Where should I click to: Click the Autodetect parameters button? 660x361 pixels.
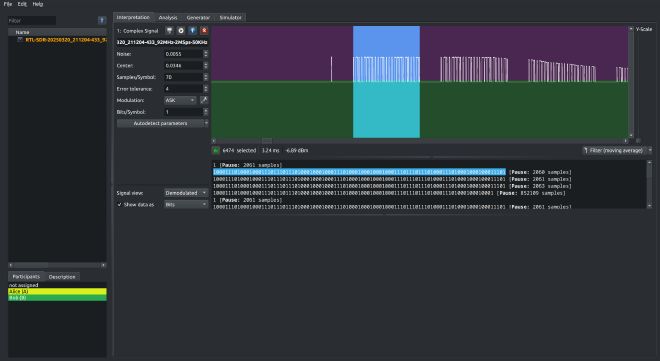coord(160,123)
